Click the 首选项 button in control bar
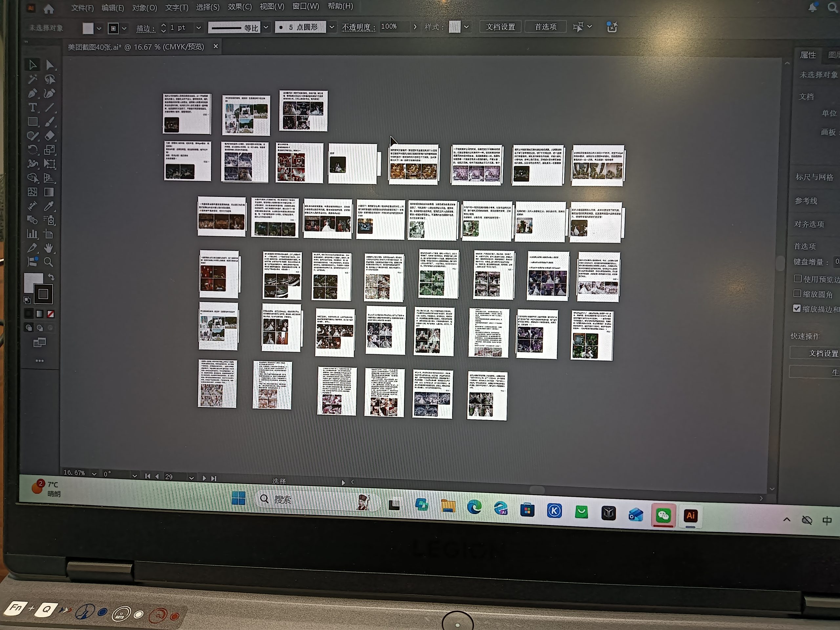The width and height of the screenshot is (840, 630). click(x=545, y=27)
